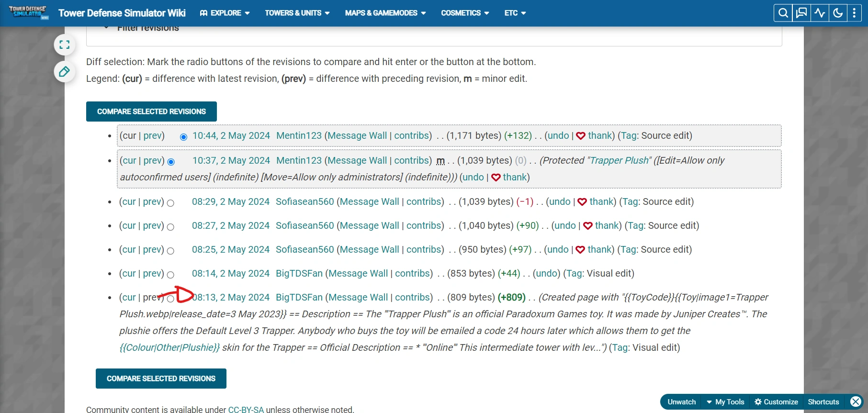The width and height of the screenshot is (868, 413).
Task: Open the Recent Activity pulse icon
Action: [820, 13]
